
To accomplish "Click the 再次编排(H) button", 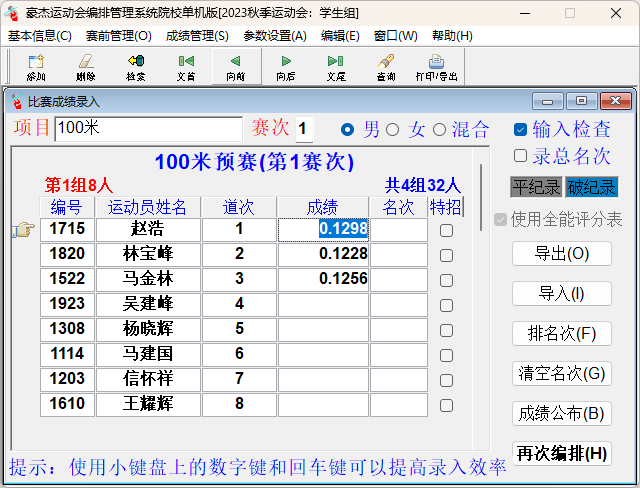I will pyautogui.click(x=562, y=453).
